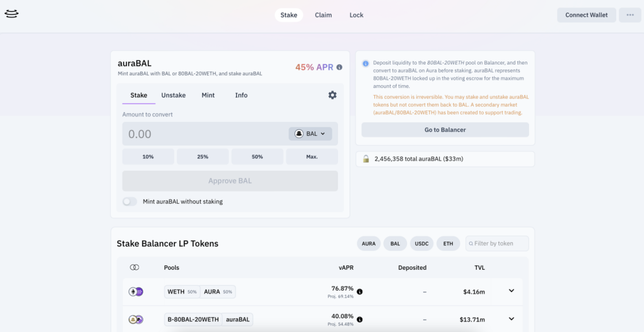The height and width of the screenshot is (332, 644).
Task: Click the Stake Balancer LP Tokens heading
Action: click(x=167, y=243)
